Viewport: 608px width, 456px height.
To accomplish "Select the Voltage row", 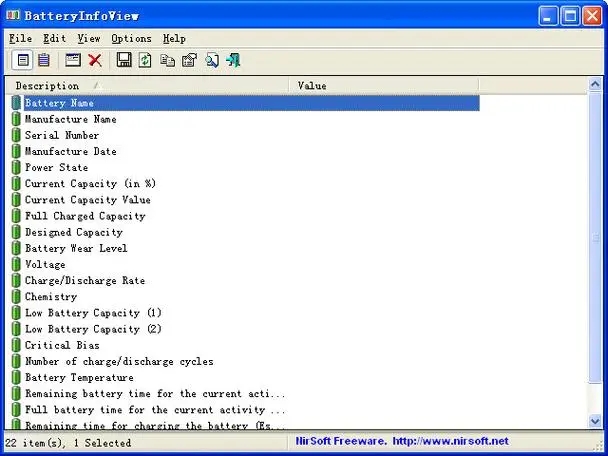I will click(45, 265).
